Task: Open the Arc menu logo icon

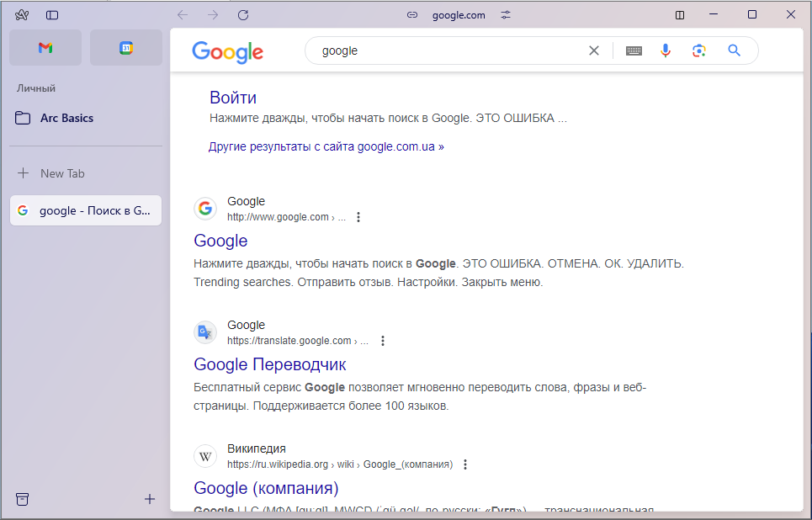Action: point(22,15)
